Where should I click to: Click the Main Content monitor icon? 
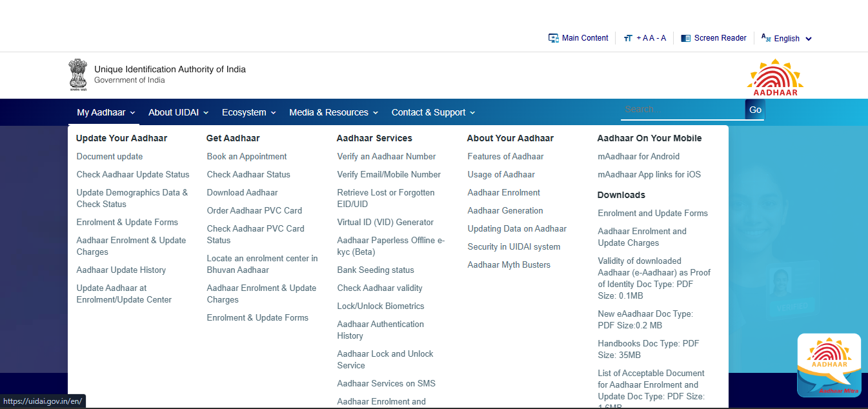(x=553, y=38)
